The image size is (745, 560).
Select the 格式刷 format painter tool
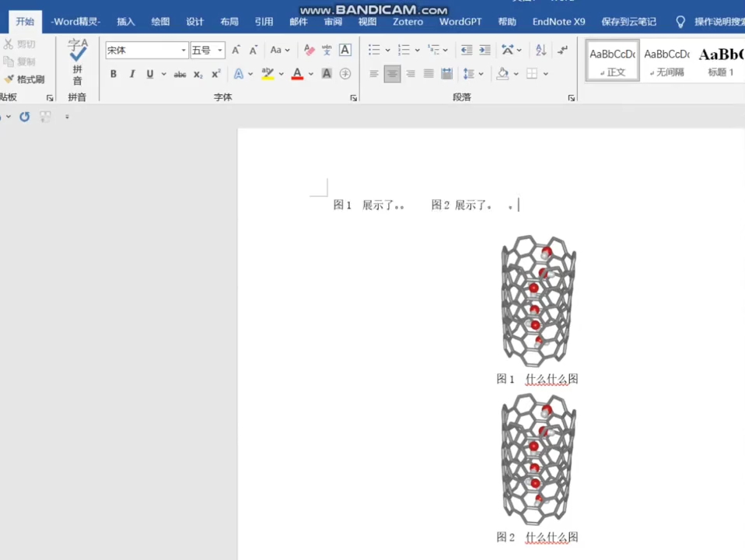click(x=30, y=79)
